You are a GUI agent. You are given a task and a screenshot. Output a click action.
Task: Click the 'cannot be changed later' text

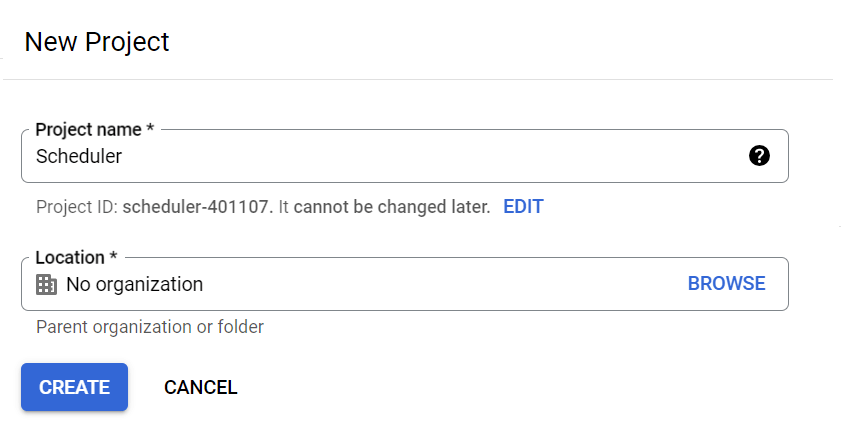[392, 207]
